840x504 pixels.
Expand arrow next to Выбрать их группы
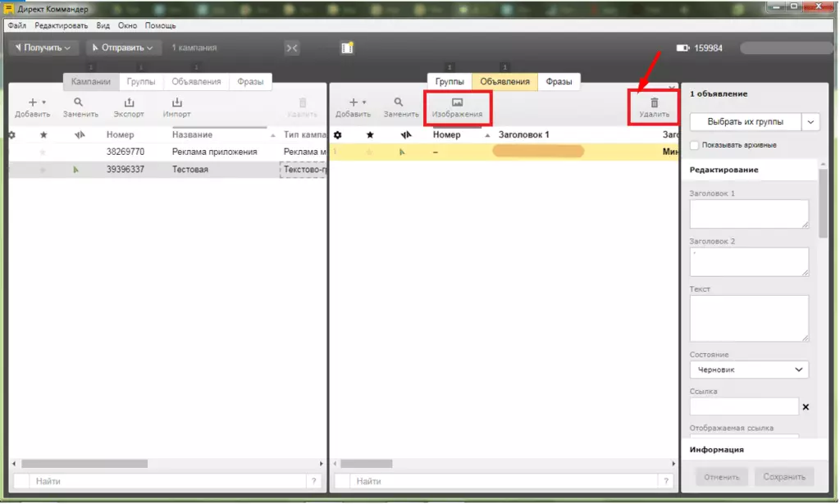pos(810,122)
